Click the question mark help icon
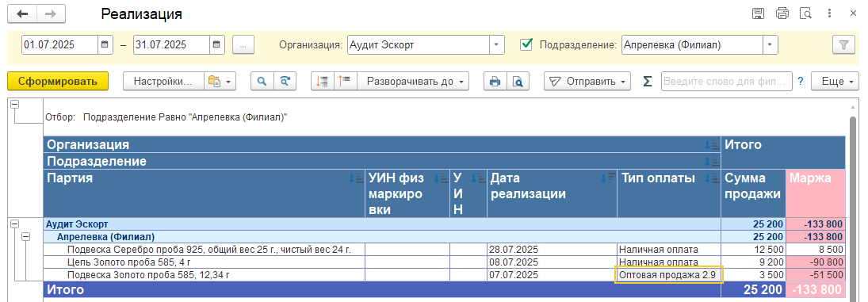Viewport: 868px width, 302px height. pyautogui.click(x=801, y=82)
